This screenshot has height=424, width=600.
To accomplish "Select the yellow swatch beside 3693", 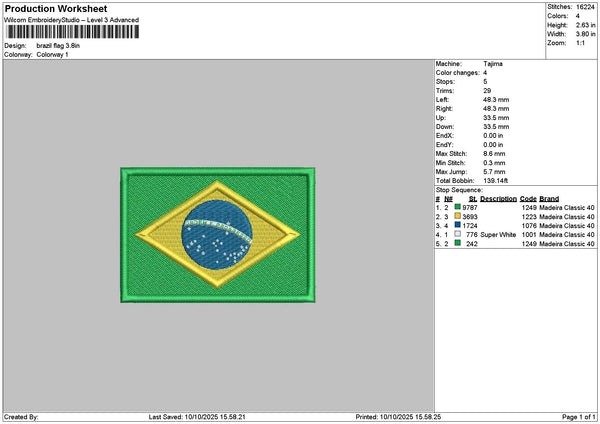I will [x=457, y=216].
